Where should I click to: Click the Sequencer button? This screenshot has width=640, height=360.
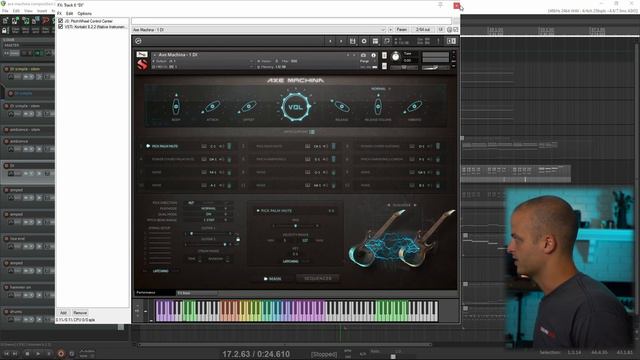tap(318, 278)
